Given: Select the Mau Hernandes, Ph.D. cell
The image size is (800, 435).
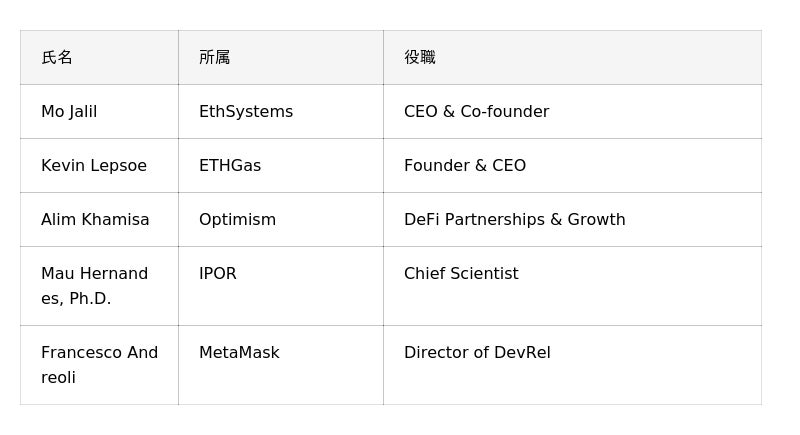Looking at the screenshot, I should [x=99, y=286].
